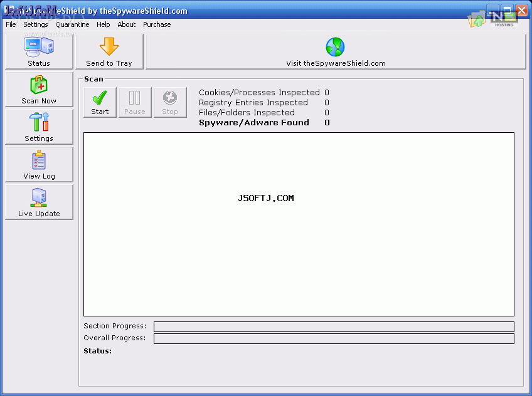Image resolution: width=532 pixels, height=396 pixels.
Task: Select the 'Registry Entries Inspected' label
Action: [x=253, y=102]
